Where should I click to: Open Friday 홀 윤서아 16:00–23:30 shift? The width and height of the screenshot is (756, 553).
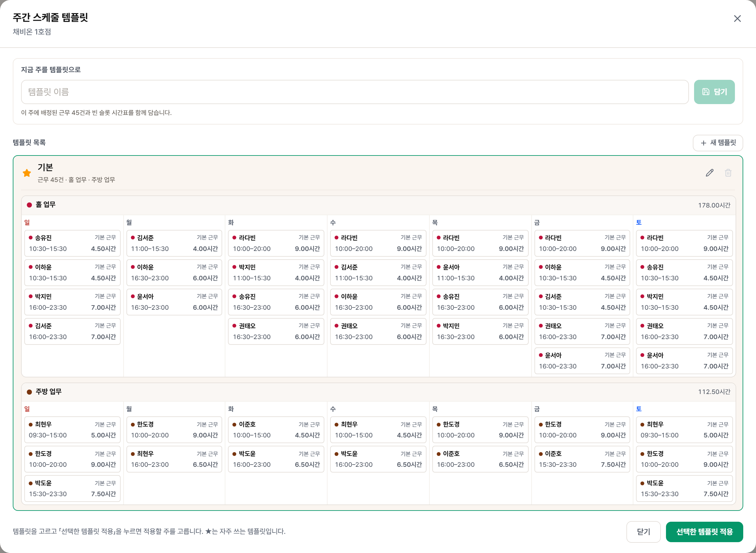(x=582, y=361)
